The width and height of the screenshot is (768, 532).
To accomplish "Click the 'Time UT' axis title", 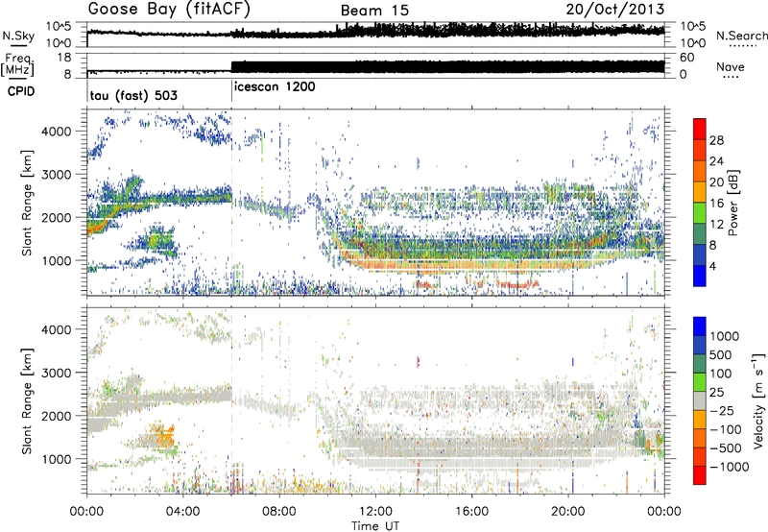I will (375, 526).
